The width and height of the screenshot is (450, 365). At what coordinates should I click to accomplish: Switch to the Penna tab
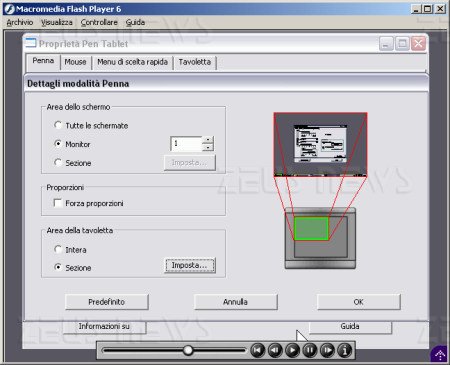[x=43, y=61]
